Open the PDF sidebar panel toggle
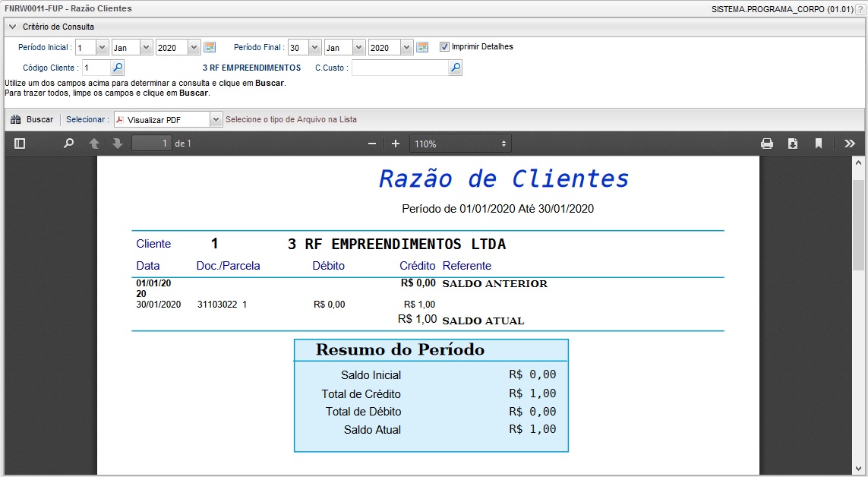This screenshot has height=477, width=868. click(20, 143)
